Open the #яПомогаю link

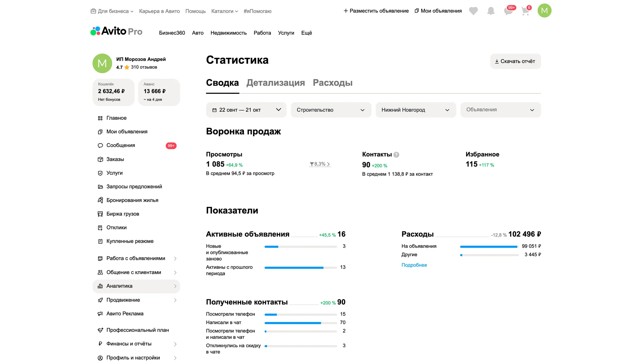coord(258,11)
